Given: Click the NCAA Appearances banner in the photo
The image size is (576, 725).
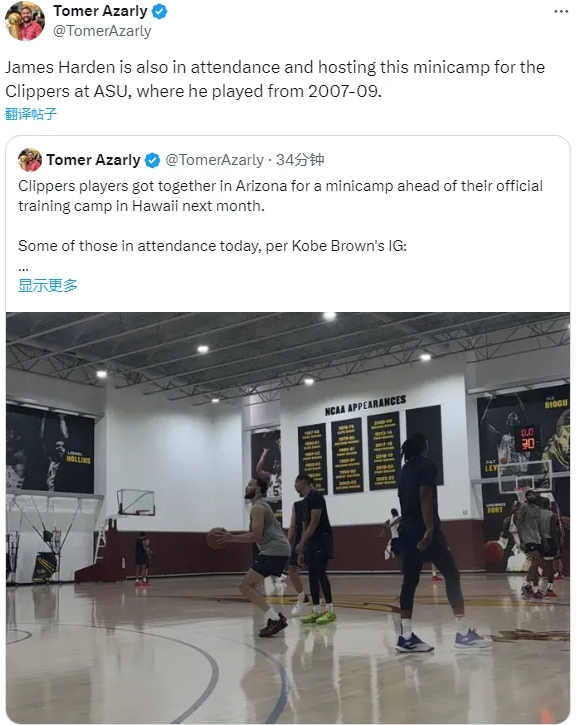Looking at the screenshot, I should click(365, 405).
